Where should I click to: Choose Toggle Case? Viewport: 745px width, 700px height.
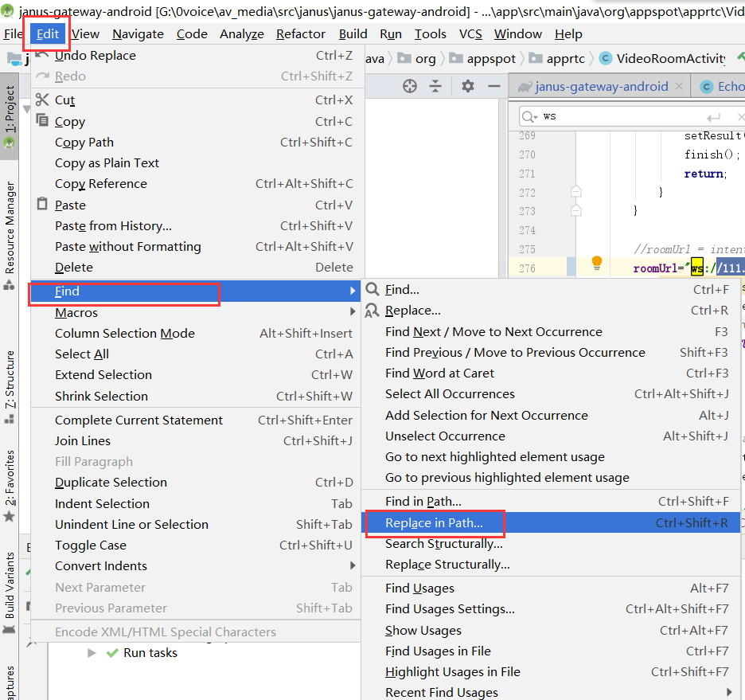(x=196, y=545)
